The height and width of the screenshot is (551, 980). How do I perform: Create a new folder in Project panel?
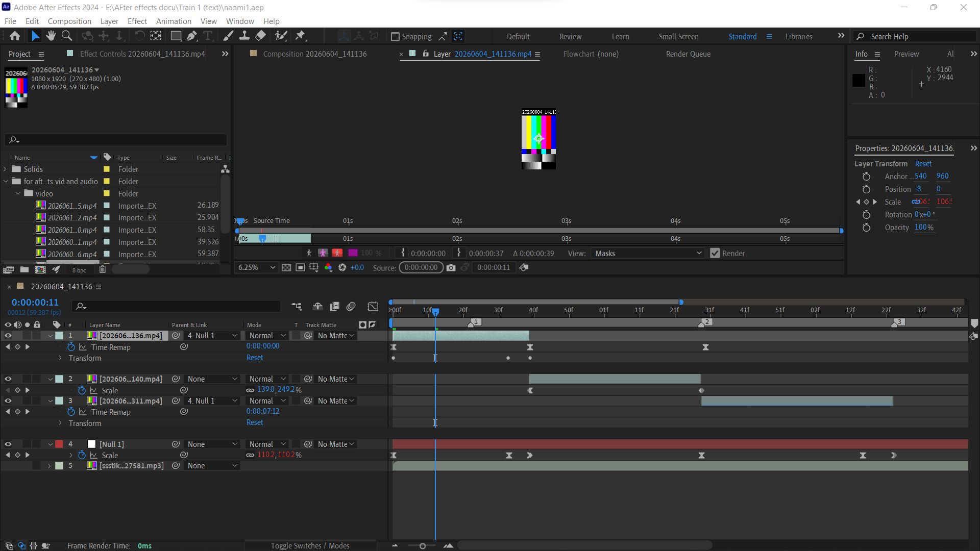24,270
